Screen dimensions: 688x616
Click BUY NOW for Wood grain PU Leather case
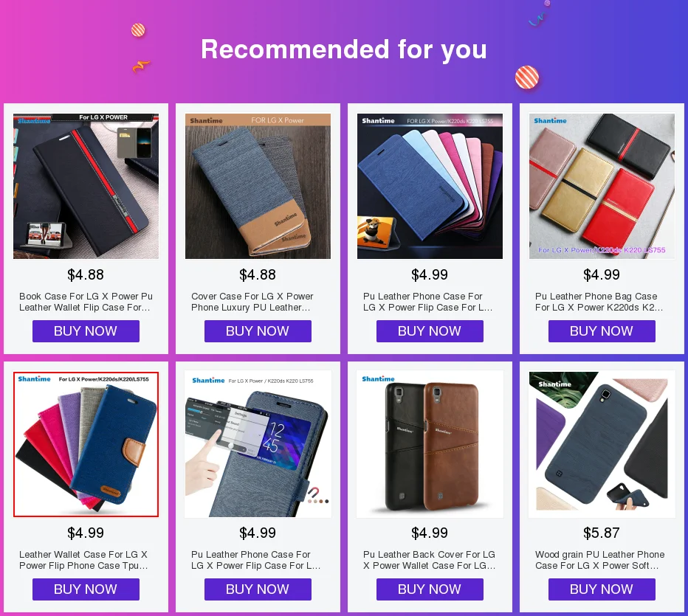pyautogui.click(x=602, y=589)
